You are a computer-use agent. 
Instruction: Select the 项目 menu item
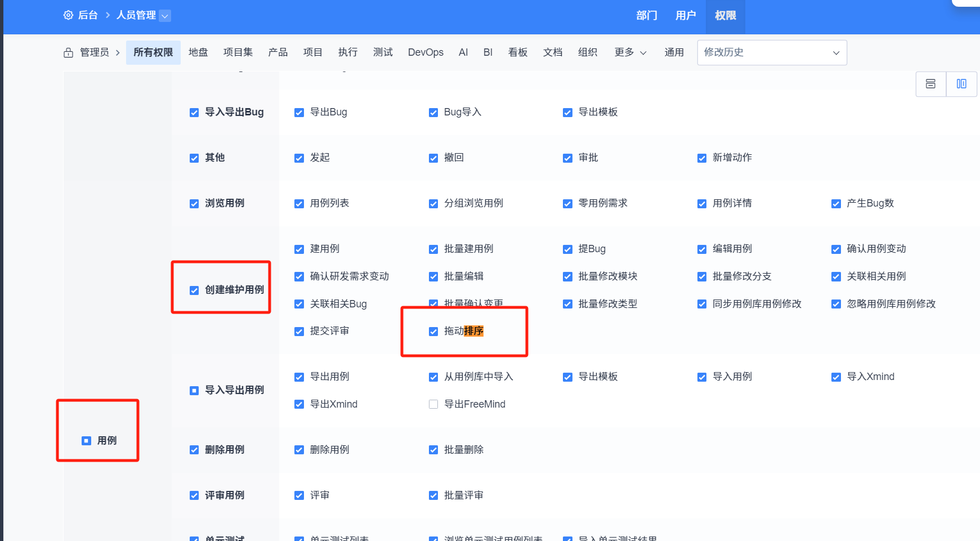pos(313,52)
